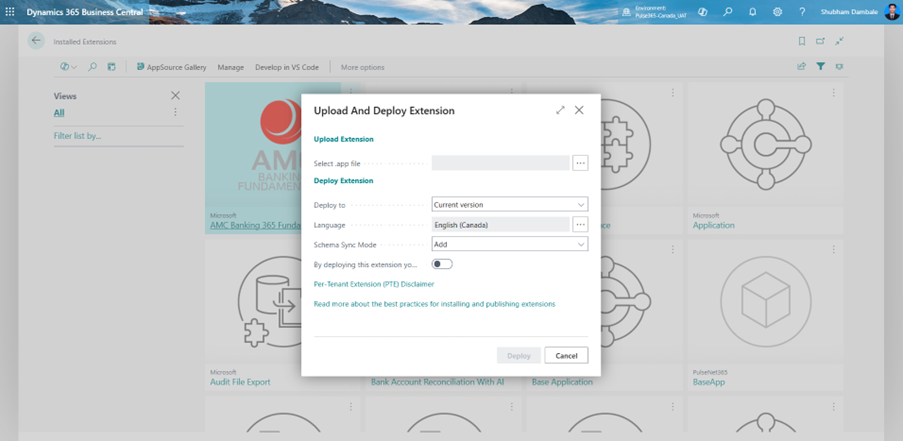Click the environment Pulse365-Canada_UAT indicator
Viewport: 903px width, 441px height.
point(654,12)
